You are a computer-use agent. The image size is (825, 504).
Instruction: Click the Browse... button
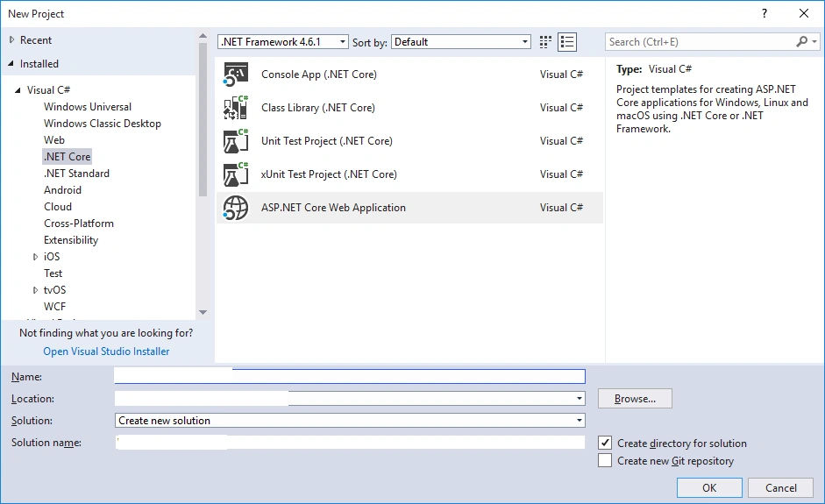point(635,399)
